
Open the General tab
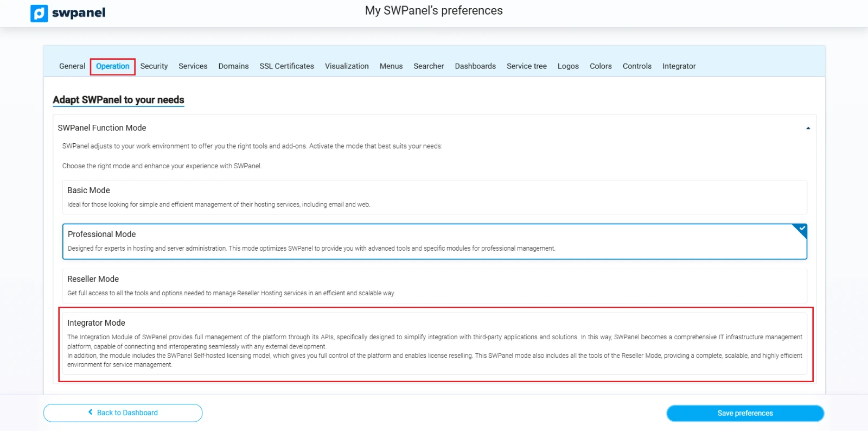(x=72, y=66)
